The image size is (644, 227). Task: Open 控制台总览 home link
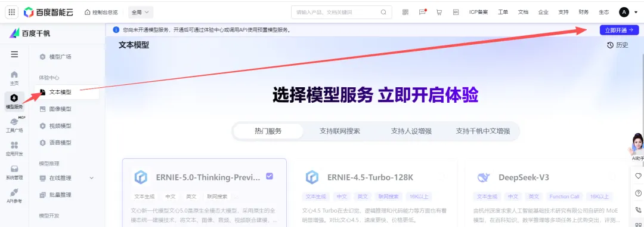pyautogui.click(x=101, y=13)
